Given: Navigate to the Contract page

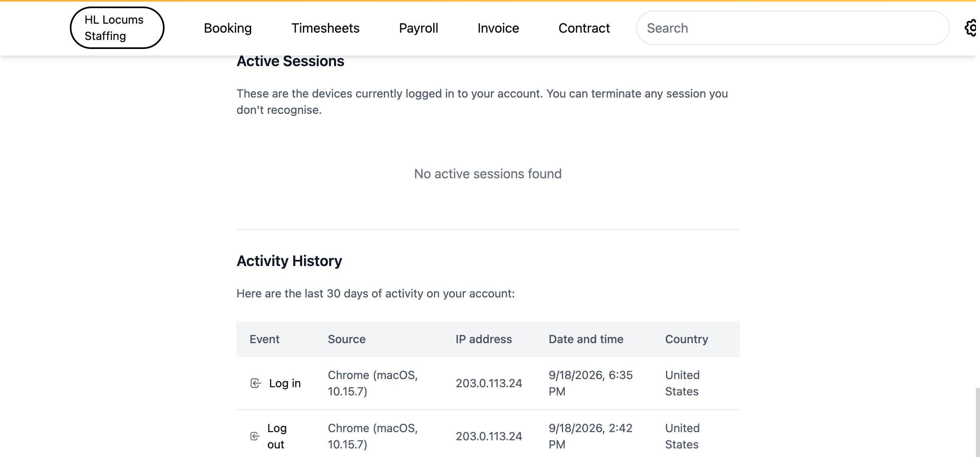Looking at the screenshot, I should click(584, 28).
